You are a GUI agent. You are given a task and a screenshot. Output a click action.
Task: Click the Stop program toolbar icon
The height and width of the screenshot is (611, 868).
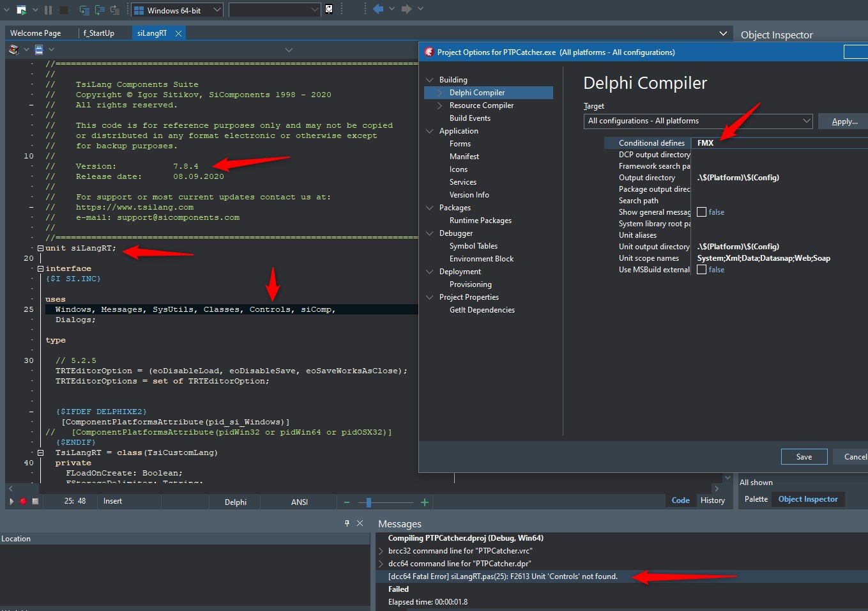coord(64,10)
